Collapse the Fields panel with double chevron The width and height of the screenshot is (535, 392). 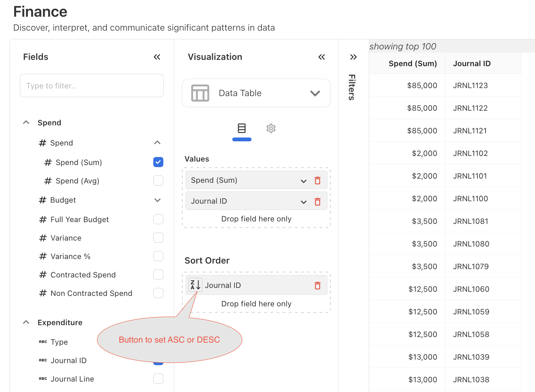[157, 57]
